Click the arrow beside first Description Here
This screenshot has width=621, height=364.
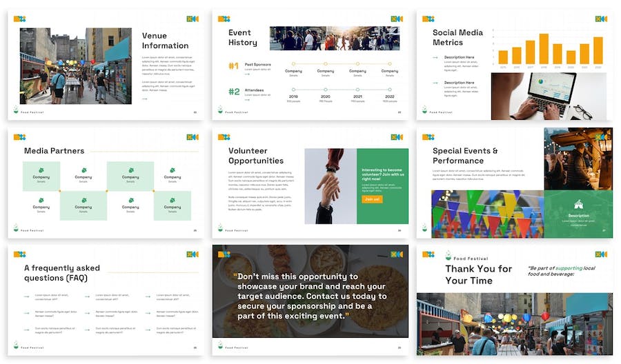[435, 57]
